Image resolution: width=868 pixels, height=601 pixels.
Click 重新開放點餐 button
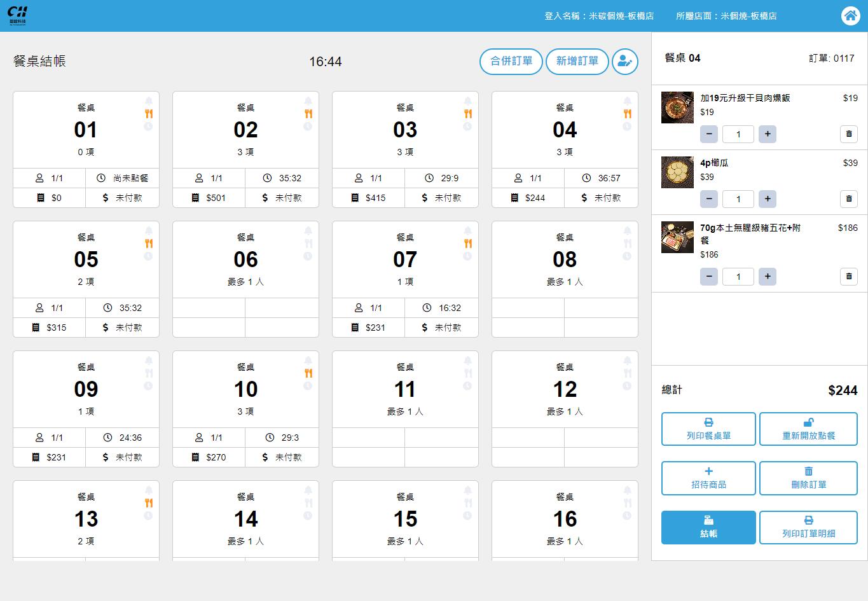(x=809, y=429)
